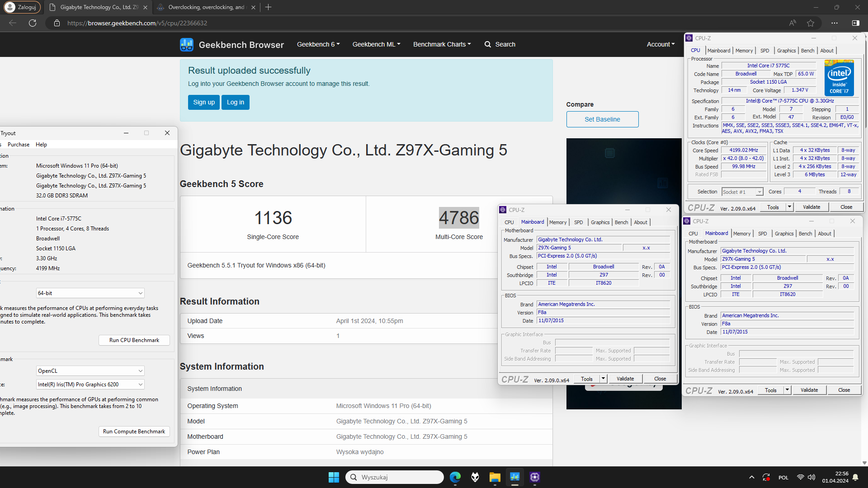Viewport: 868px width, 488px height.
Task: Open notifications bell icon
Action: coord(855,477)
